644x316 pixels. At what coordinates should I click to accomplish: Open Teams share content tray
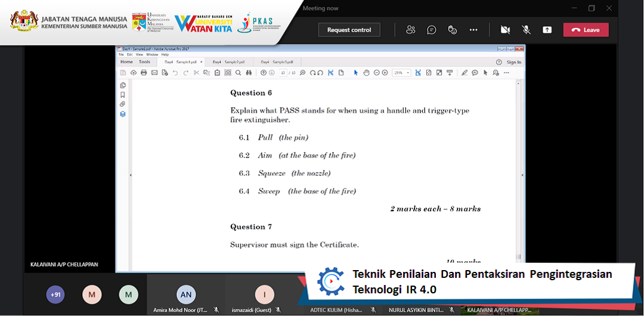547,30
